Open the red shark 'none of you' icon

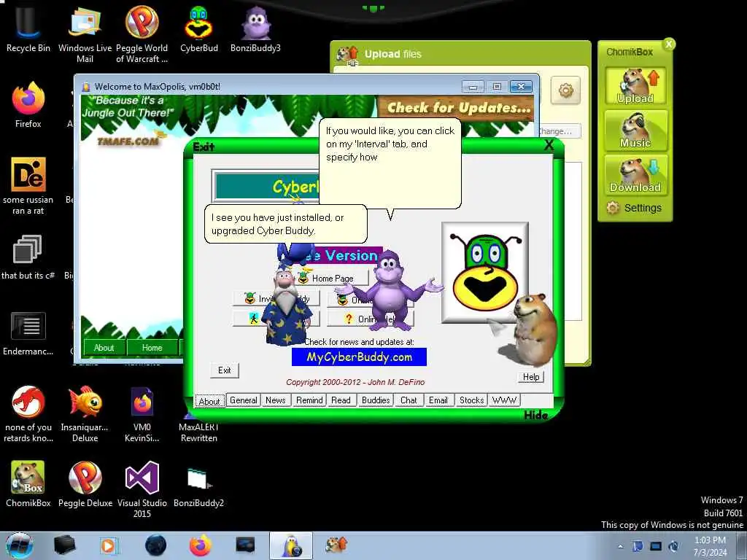point(28,413)
